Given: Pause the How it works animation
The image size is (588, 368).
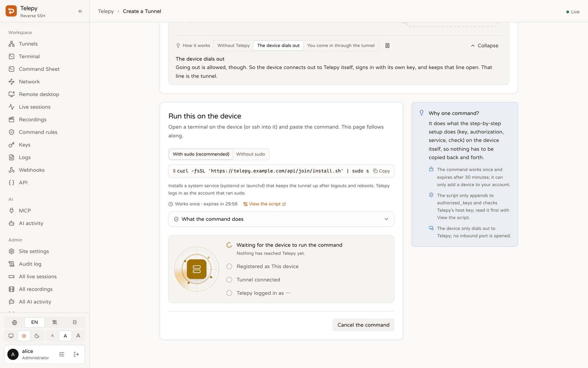Looking at the screenshot, I should click(387, 45).
